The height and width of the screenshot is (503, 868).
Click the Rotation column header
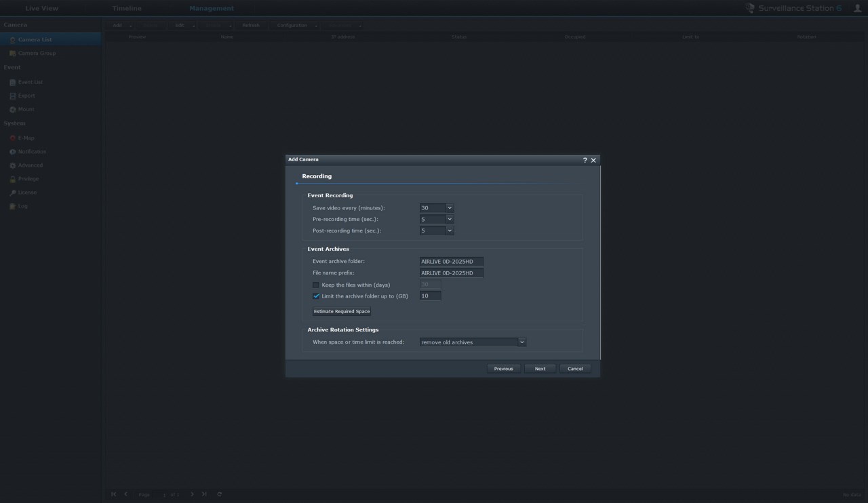coord(807,37)
